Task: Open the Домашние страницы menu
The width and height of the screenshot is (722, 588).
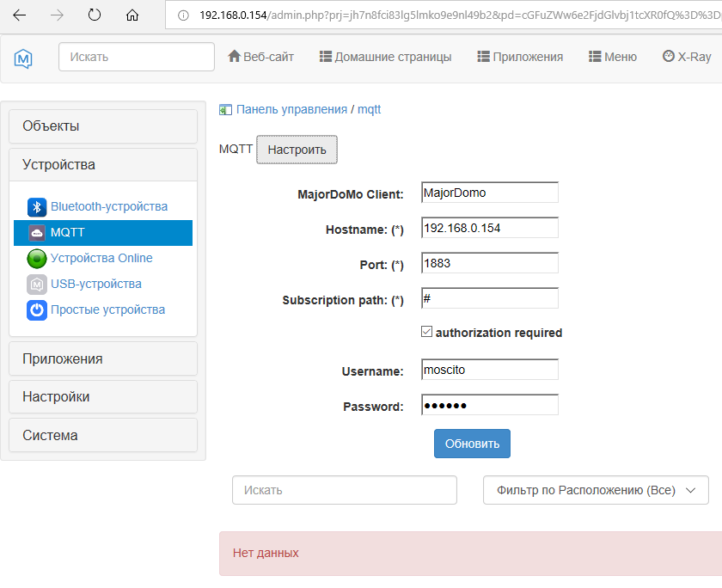Action: coord(385,57)
